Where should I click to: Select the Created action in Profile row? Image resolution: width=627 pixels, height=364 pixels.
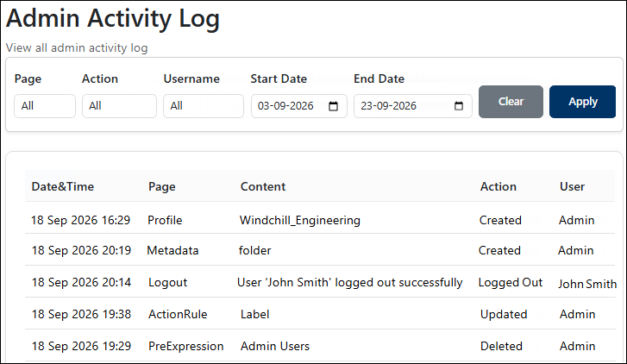pos(500,220)
